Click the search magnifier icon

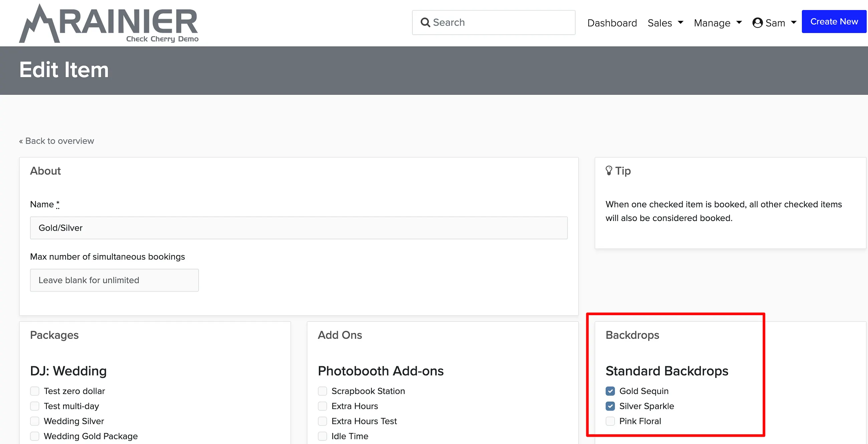click(x=425, y=23)
